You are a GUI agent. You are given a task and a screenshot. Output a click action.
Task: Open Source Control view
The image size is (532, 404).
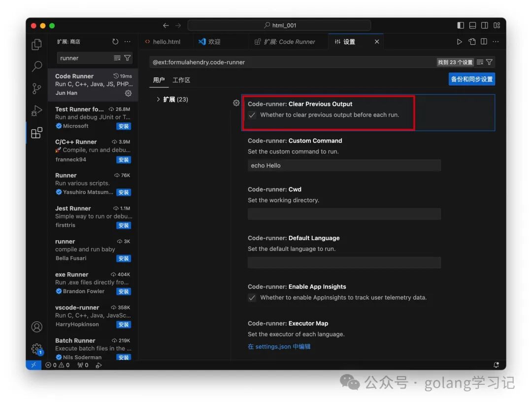pyautogui.click(x=36, y=89)
